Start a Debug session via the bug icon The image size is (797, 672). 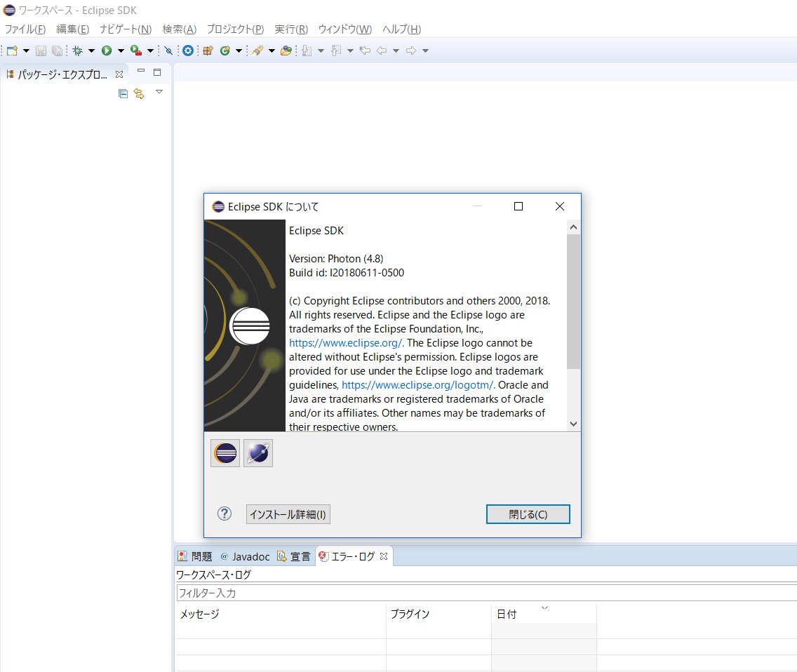(79, 51)
